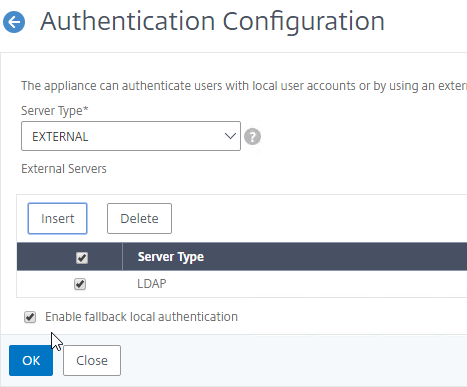Click the External Servers section label

tap(64, 169)
